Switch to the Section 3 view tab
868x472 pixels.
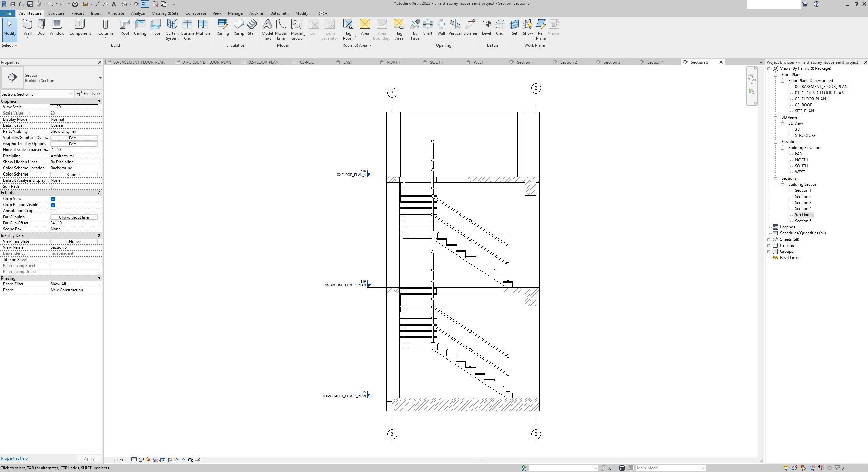click(x=612, y=62)
